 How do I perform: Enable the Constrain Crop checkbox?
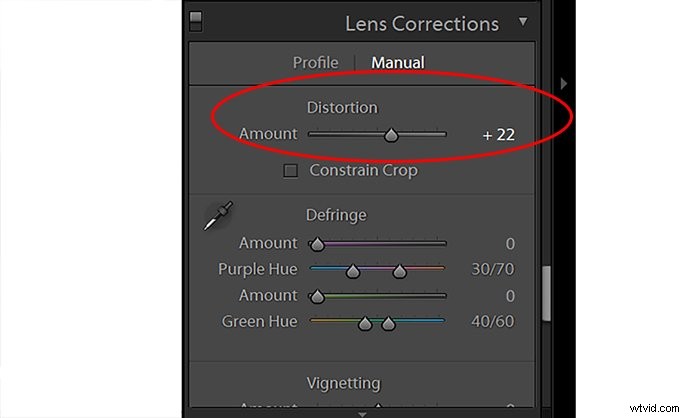pyautogui.click(x=291, y=171)
